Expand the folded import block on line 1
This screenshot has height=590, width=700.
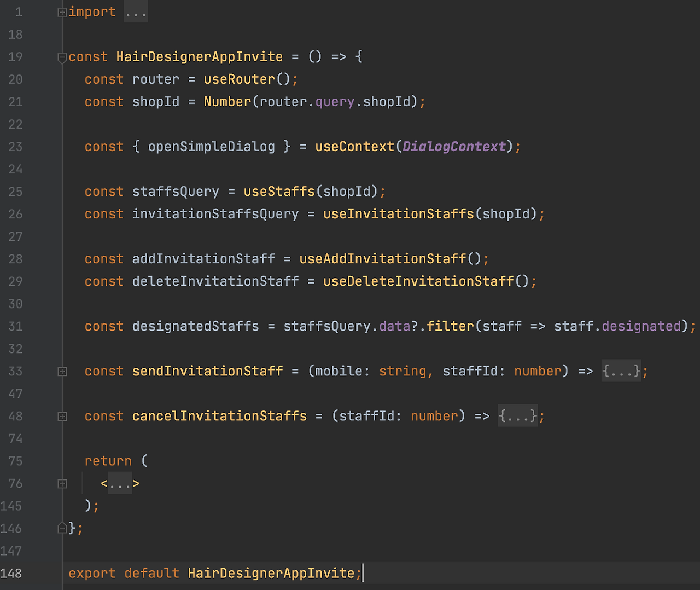[62, 12]
